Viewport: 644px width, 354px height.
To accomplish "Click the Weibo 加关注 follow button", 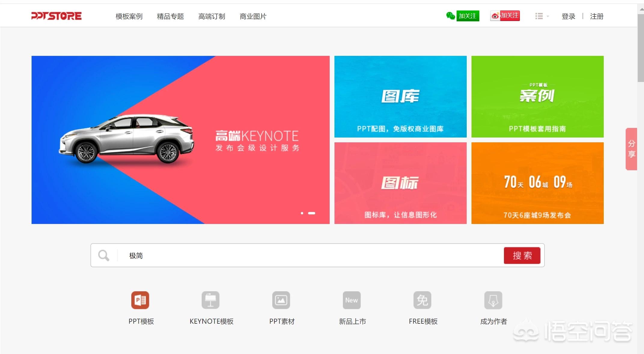I will click(505, 16).
